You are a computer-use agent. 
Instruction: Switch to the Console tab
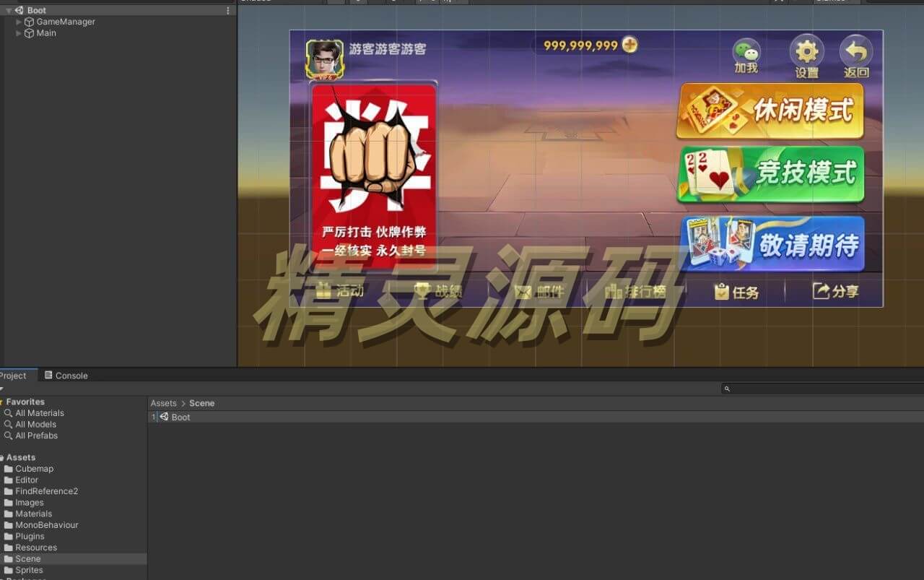point(66,376)
